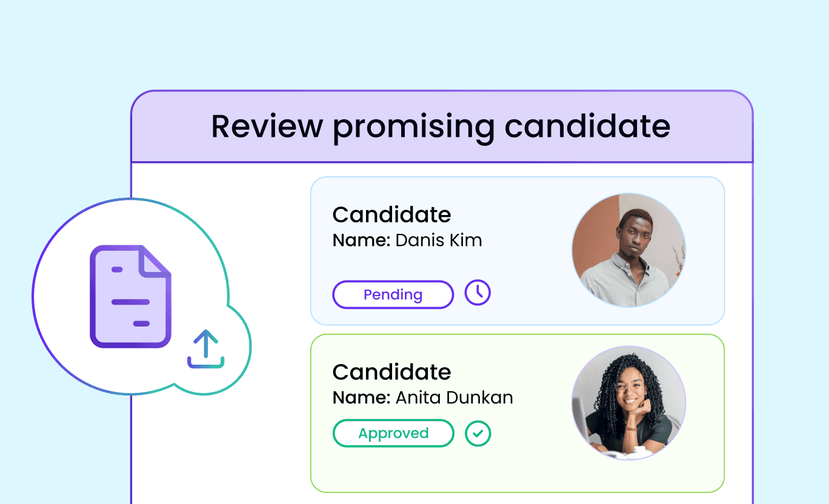Select the blue pending candidate card
The height and width of the screenshot is (504, 829).
pos(518,251)
